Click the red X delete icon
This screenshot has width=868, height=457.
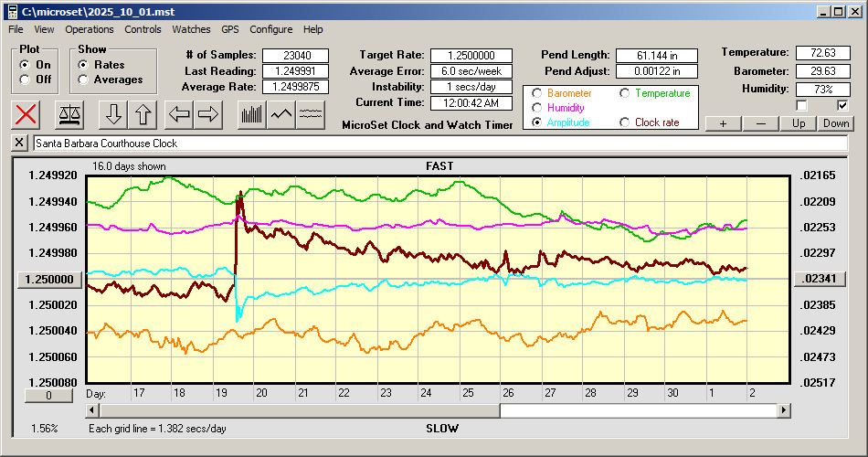26,114
